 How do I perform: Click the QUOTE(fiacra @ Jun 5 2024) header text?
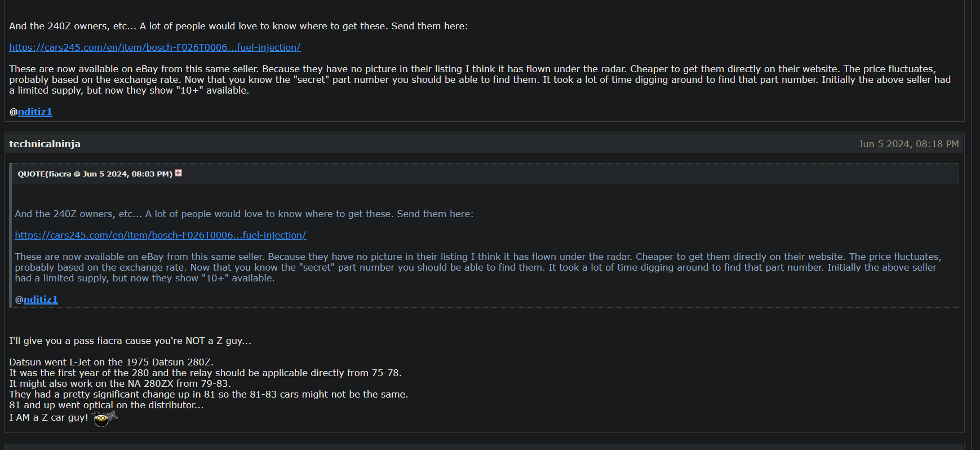pos(95,174)
